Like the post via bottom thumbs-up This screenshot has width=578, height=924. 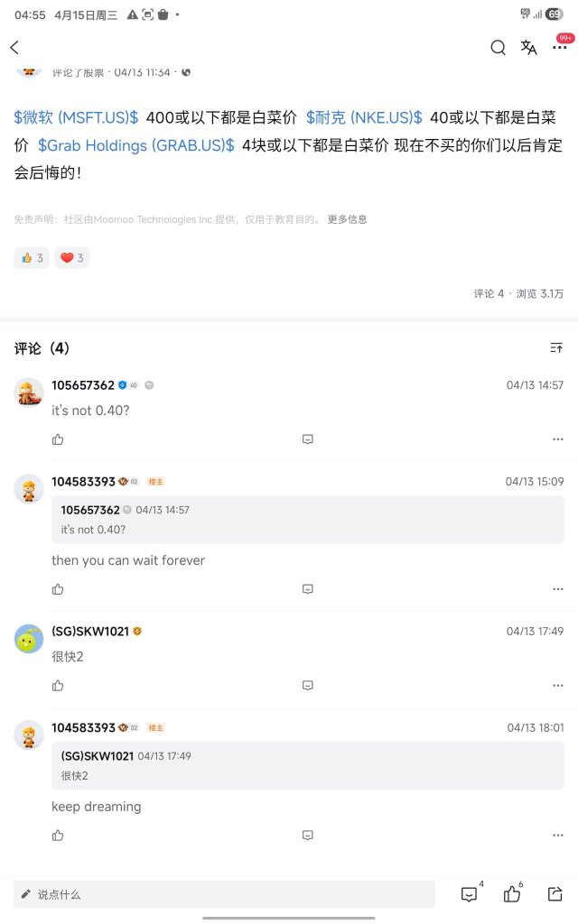click(x=513, y=893)
